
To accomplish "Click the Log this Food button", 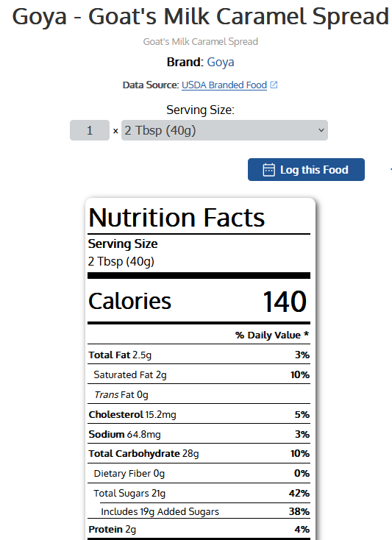I will 306,169.
